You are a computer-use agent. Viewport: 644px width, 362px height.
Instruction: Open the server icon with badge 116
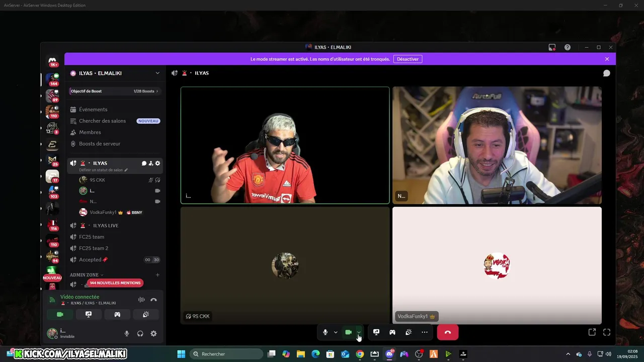coord(52,225)
